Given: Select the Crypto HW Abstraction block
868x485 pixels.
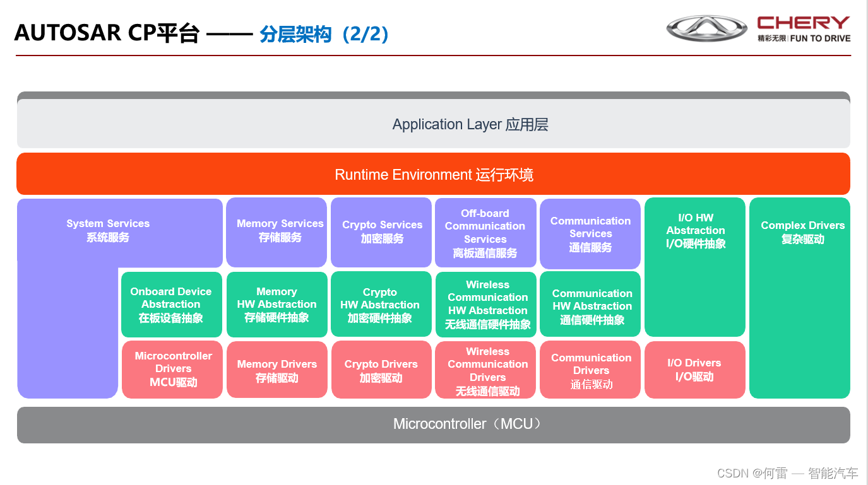Looking at the screenshot, I should (381, 304).
